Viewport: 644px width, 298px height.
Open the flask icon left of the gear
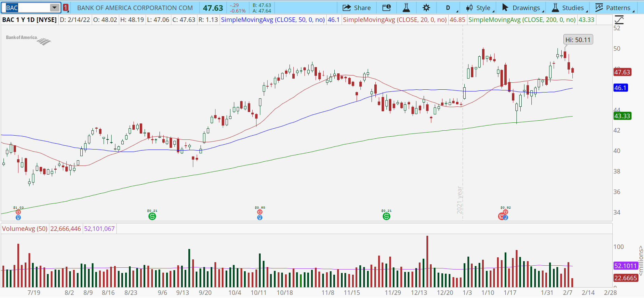(x=406, y=8)
